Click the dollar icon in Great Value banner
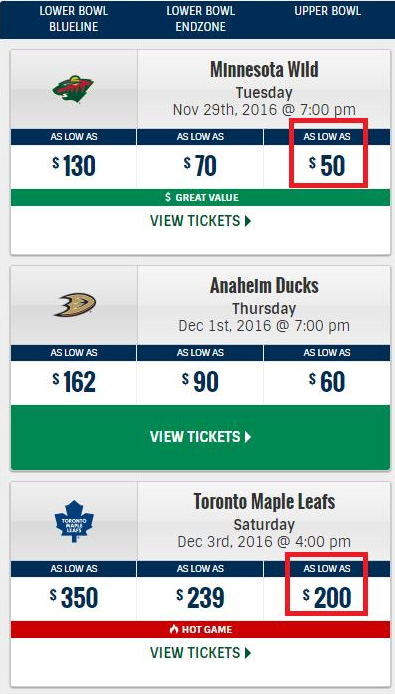Screen dimensions: 395x694 click(167, 197)
